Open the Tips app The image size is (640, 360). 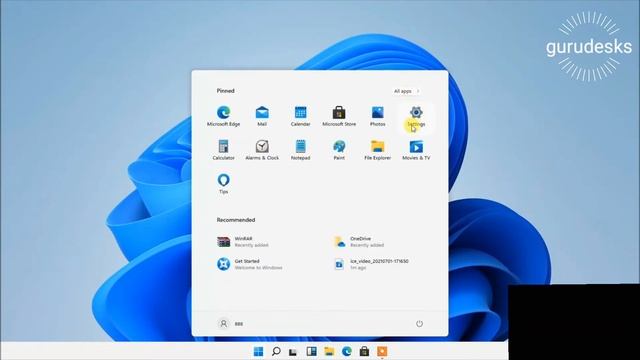click(x=223, y=184)
